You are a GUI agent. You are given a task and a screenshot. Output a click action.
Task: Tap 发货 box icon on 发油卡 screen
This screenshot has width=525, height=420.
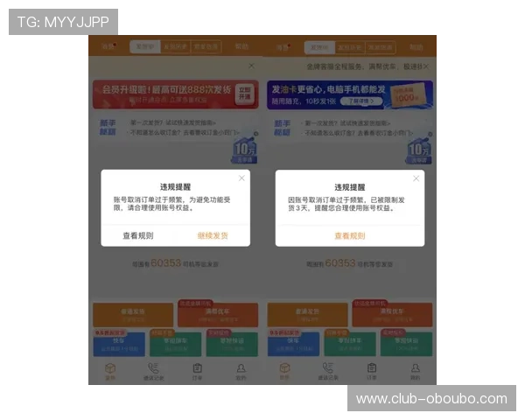[x=284, y=368]
